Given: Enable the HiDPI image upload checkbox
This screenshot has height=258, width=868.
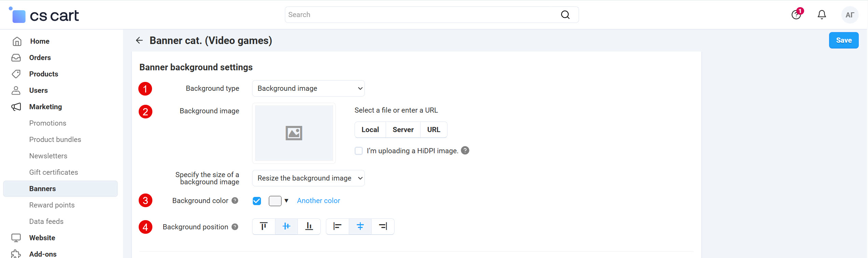Looking at the screenshot, I should pos(359,151).
